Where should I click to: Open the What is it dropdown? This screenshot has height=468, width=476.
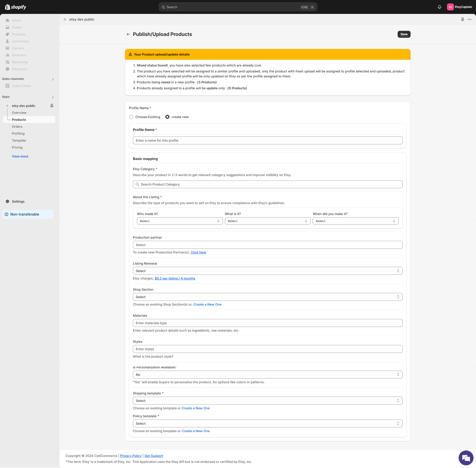(x=268, y=221)
